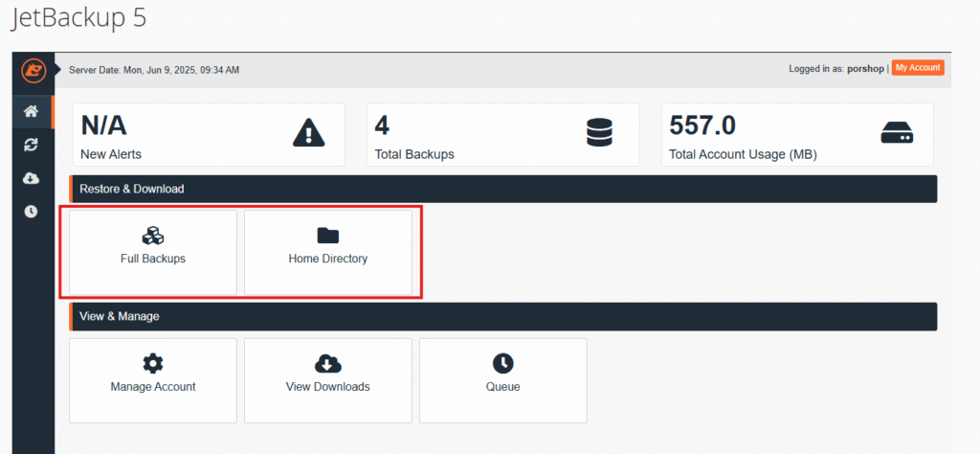Click the Server Date text
Viewport: 980px width, 454px height.
click(x=154, y=70)
